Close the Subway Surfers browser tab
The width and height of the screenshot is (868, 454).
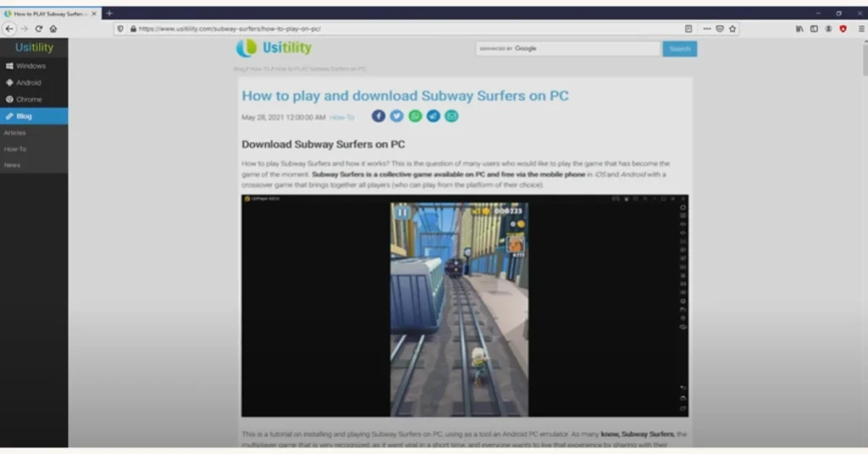[93, 14]
